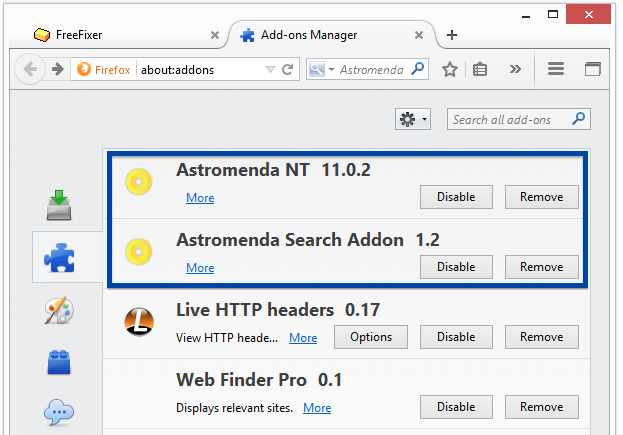This screenshot has width=623, height=435.
Task: Click the Astromenda search magnifier icon
Action: tap(418, 69)
